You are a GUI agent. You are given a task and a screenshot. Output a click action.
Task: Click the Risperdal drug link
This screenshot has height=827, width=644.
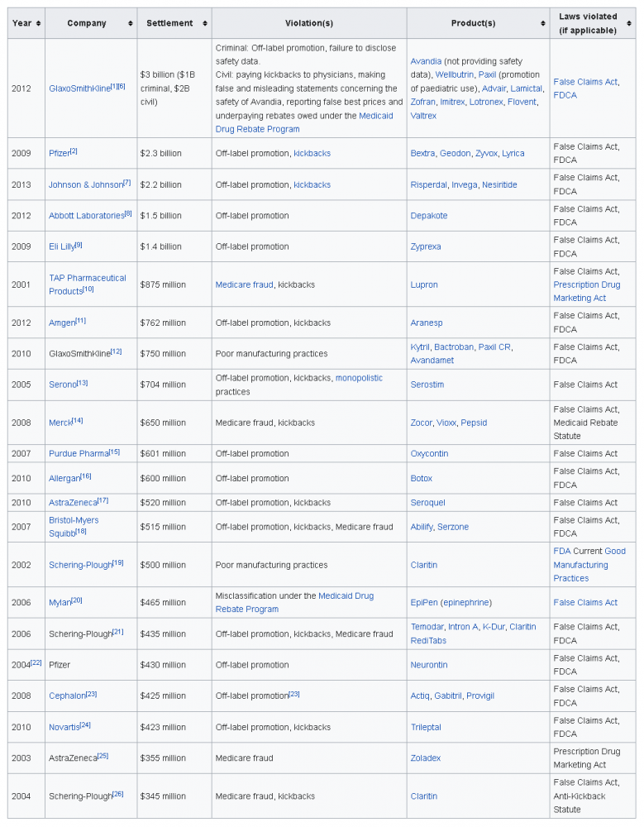(x=428, y=185)
